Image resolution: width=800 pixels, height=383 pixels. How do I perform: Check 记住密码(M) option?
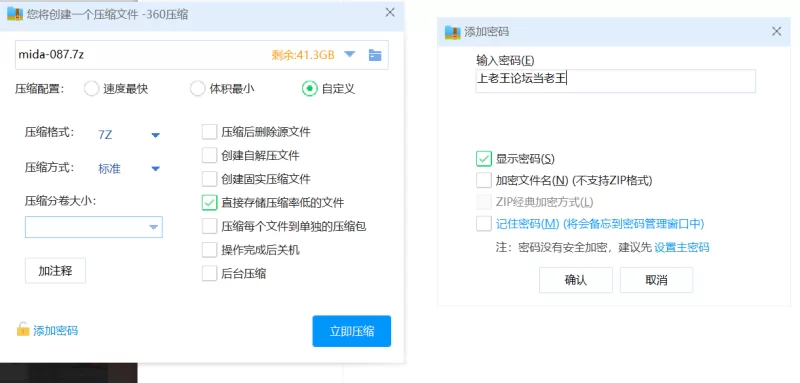pos(483,223)
